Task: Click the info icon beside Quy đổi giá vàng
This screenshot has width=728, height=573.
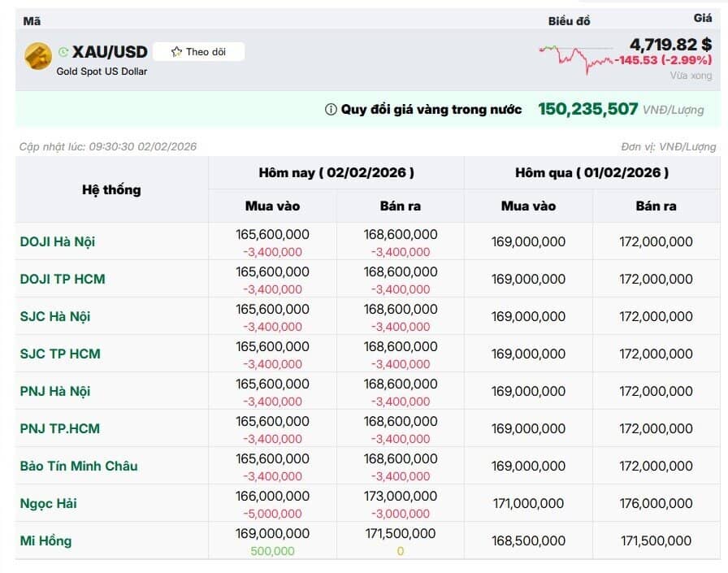Action: [331, 110]
